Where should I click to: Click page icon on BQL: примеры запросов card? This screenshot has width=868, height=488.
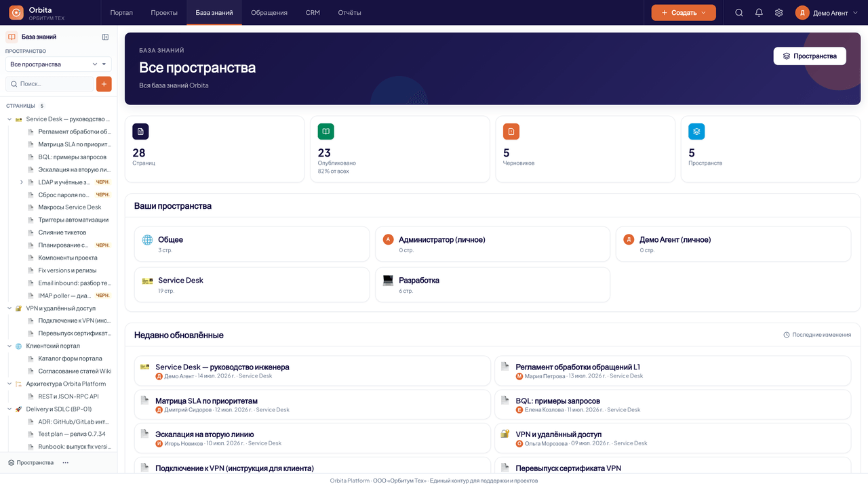pos(505,401)
